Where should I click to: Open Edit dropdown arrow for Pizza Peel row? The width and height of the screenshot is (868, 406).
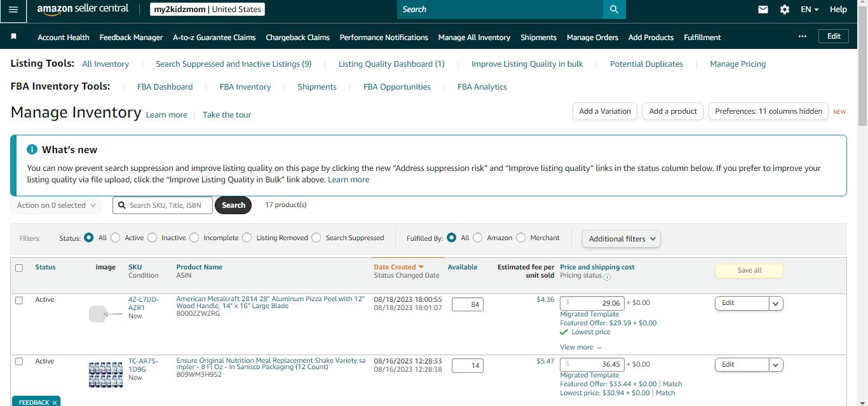click(x=776, y=304)
